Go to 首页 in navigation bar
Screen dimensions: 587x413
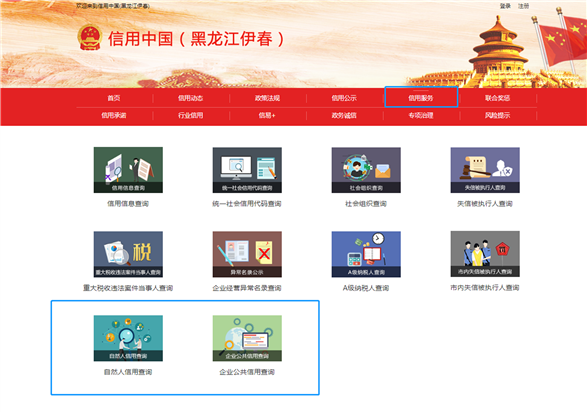(x=114, y=98)
